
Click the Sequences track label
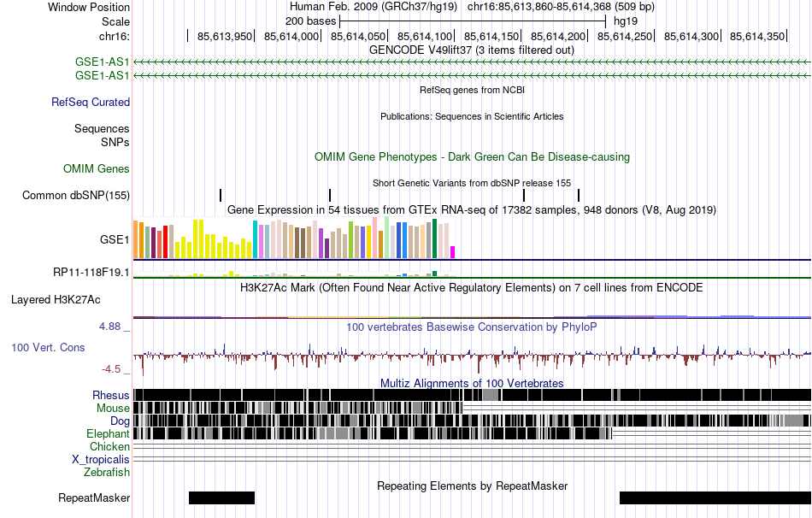(102, 128)
